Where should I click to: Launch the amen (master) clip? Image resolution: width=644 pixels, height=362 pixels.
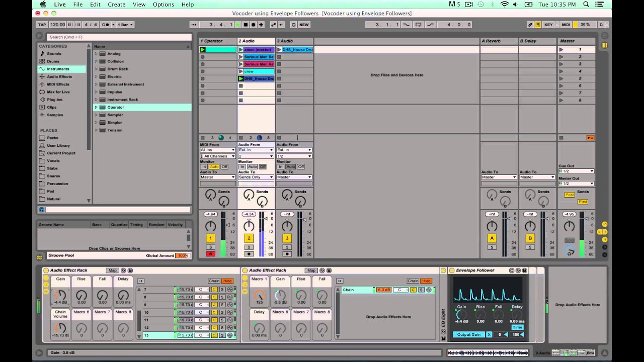pyautogui.click(x=241, y=50)
